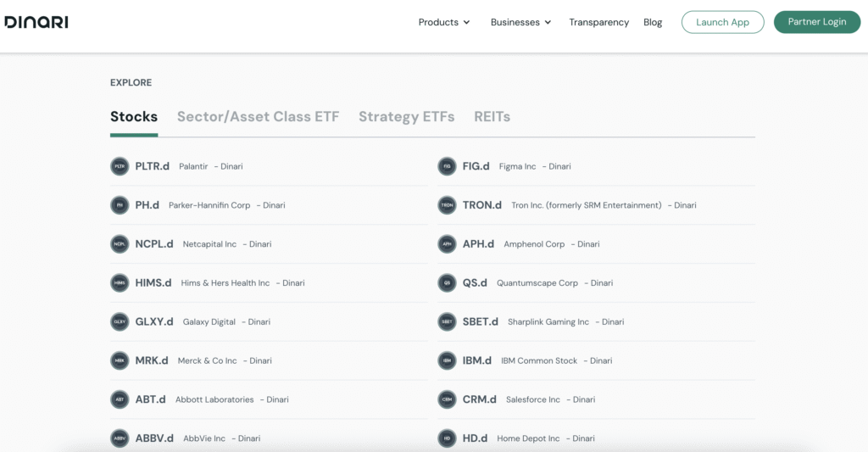Click the IBM.d round stock icon
This screenshot has height=452, width=868.
point(447,361)
